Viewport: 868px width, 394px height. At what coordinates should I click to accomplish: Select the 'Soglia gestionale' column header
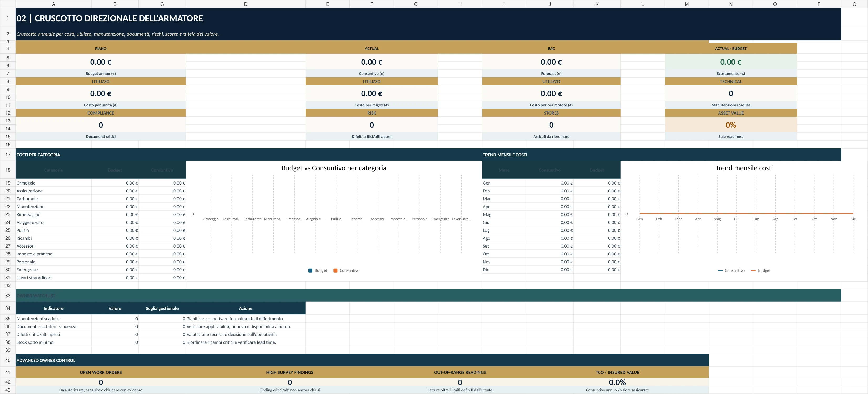coord(162,308)
